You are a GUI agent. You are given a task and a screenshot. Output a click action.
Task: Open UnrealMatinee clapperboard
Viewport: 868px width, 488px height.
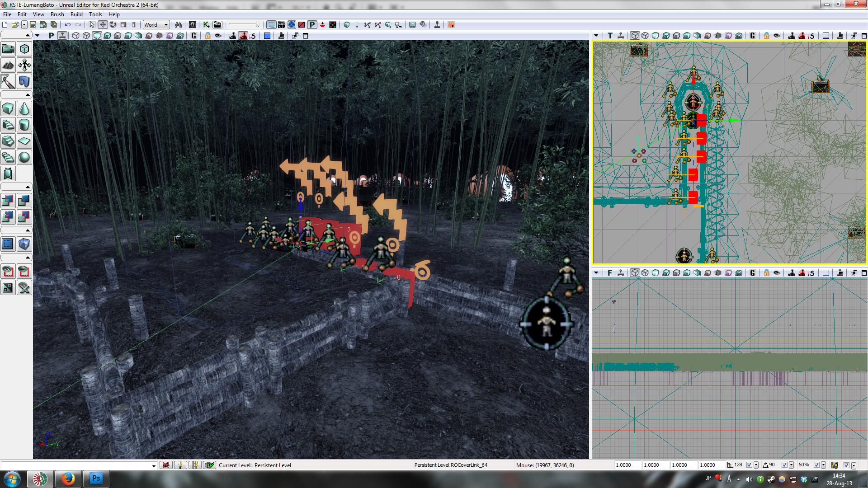[x=217, y=25]
